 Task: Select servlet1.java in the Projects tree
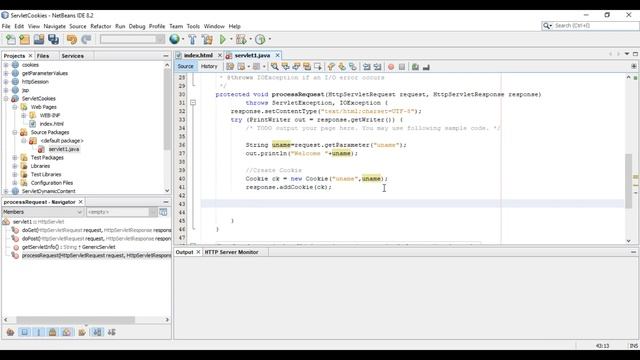pos(64,149)
